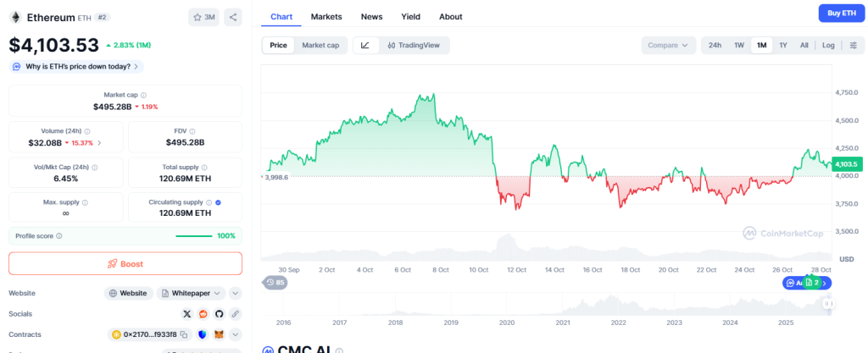Switch chart to Market cap view
This screenshot has width=868, height=353.
click(x=320, y=45)
